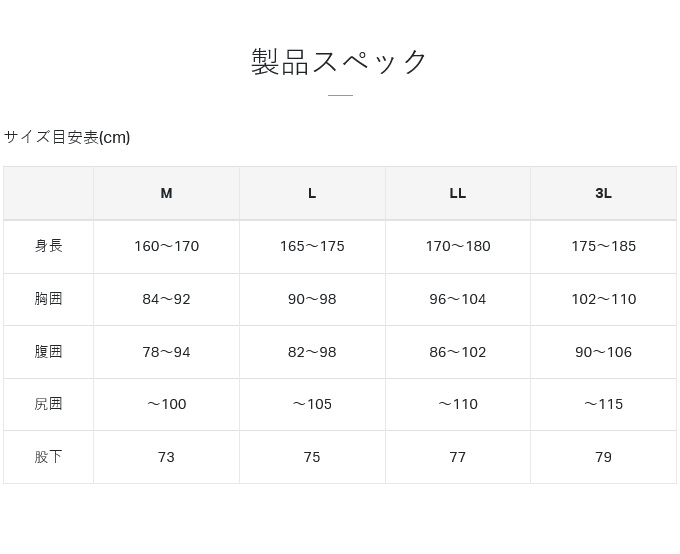This screenshot has width=680, height=554.
Task: Select the LL size column header
Action: pyautogui.click(x=457, y=193)
